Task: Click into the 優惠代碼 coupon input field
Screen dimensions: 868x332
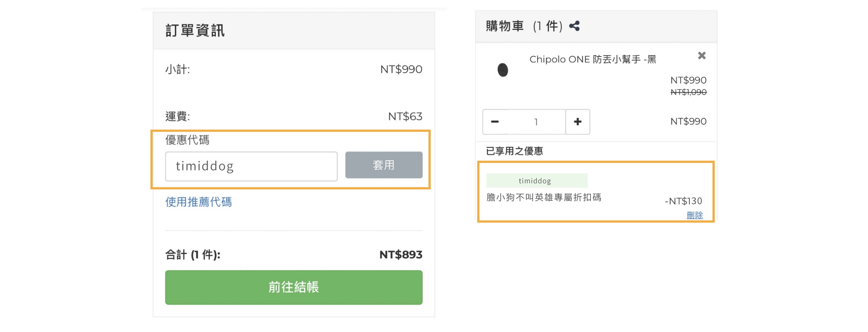Action: tap(251, 166)
